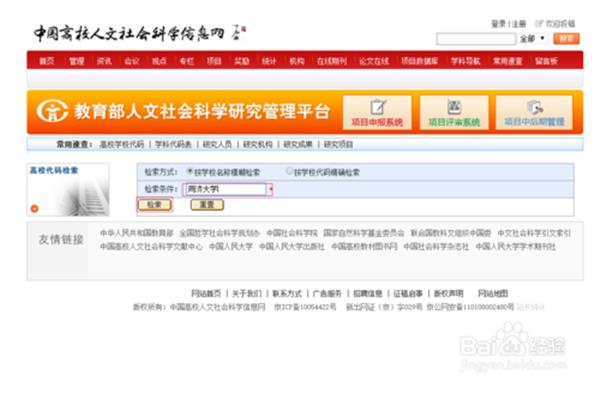The height and width of the screenshot is (400, 600).
Task: Click the 高校代码检索 side panel heading
Action: pos(54,170)
